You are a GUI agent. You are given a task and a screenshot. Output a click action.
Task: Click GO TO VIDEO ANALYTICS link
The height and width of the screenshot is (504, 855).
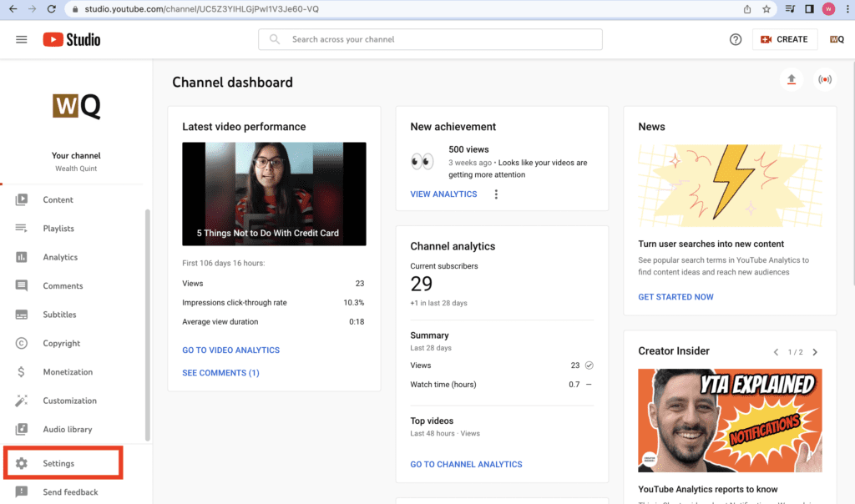coord(230,350)
